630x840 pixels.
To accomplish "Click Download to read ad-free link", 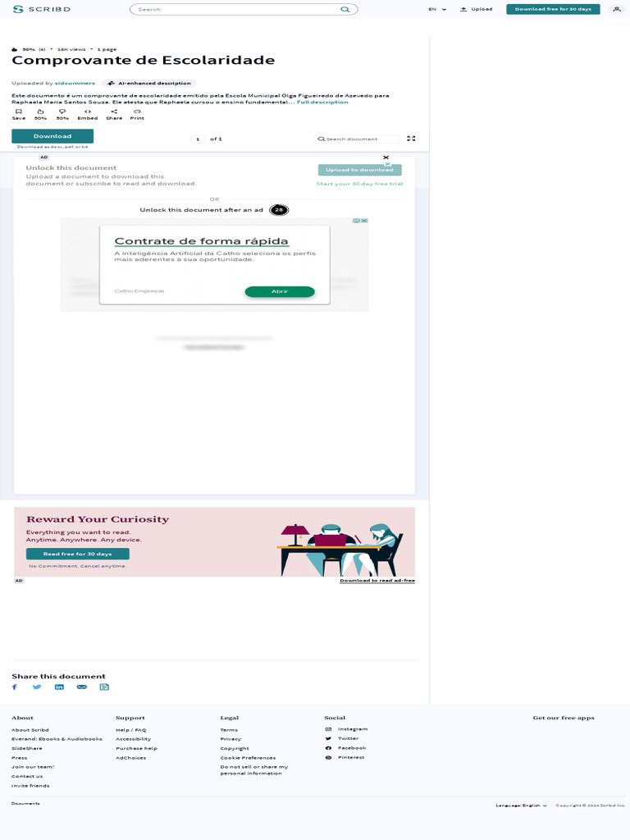I will point(377,580).
